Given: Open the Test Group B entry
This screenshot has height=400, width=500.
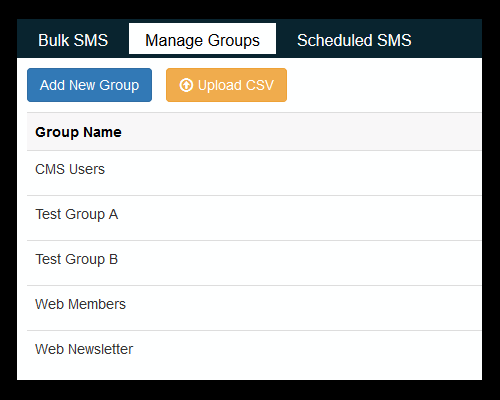Looking at the screenshot, I should [x=77, y=259].
